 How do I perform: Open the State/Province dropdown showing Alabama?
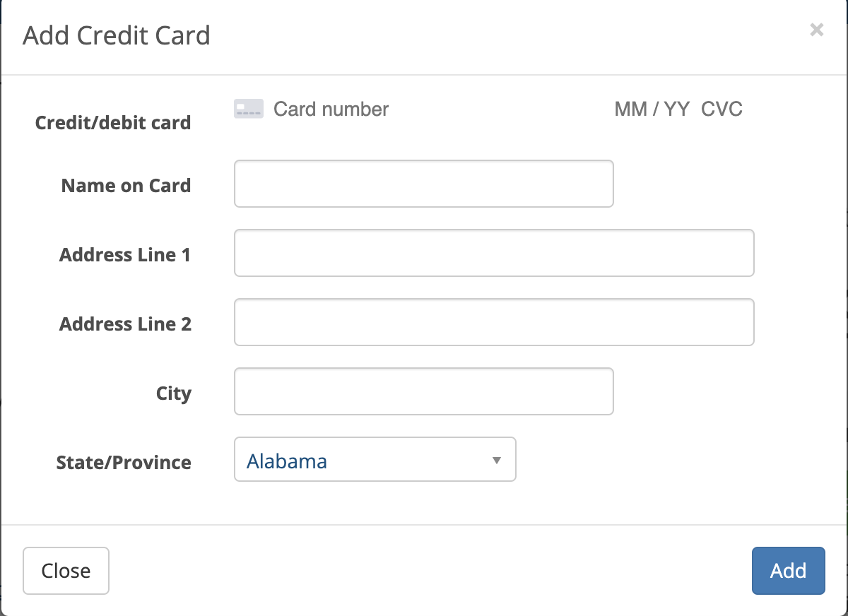click(x=375, y=459)
